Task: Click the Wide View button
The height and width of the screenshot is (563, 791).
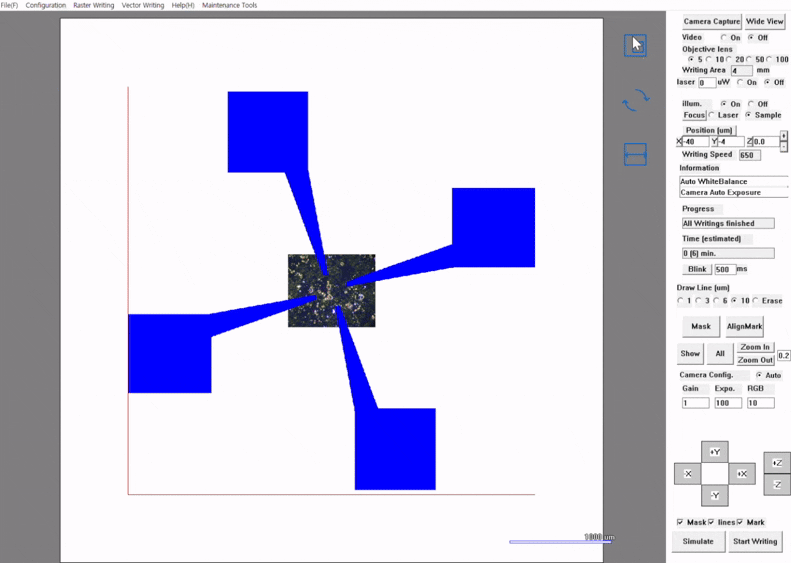Action: click(764, 22)
